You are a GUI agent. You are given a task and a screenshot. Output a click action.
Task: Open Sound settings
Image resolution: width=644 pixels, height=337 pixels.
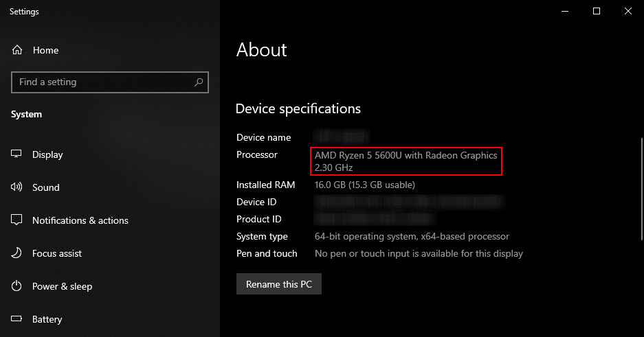point(45,187)
